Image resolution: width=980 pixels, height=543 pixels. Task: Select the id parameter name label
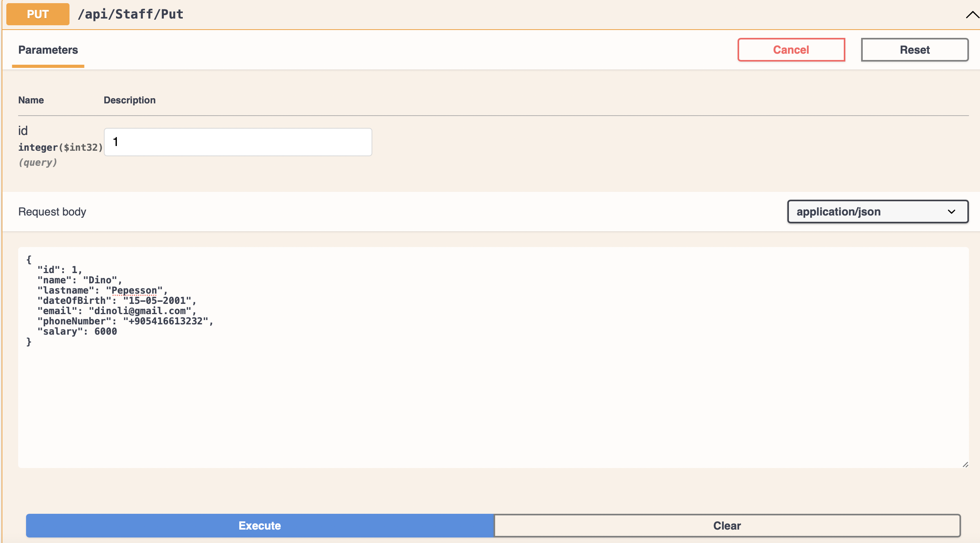(x=23, y=130)
